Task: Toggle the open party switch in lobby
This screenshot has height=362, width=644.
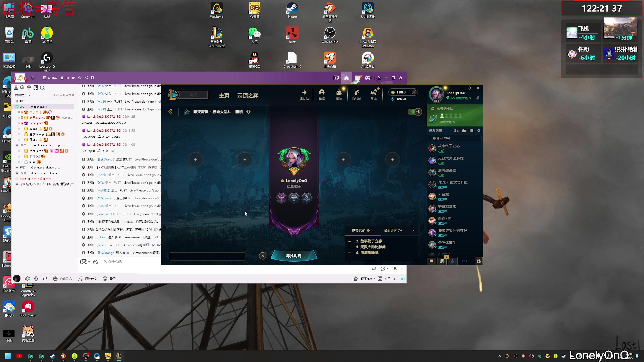Action: pos(415,112)
